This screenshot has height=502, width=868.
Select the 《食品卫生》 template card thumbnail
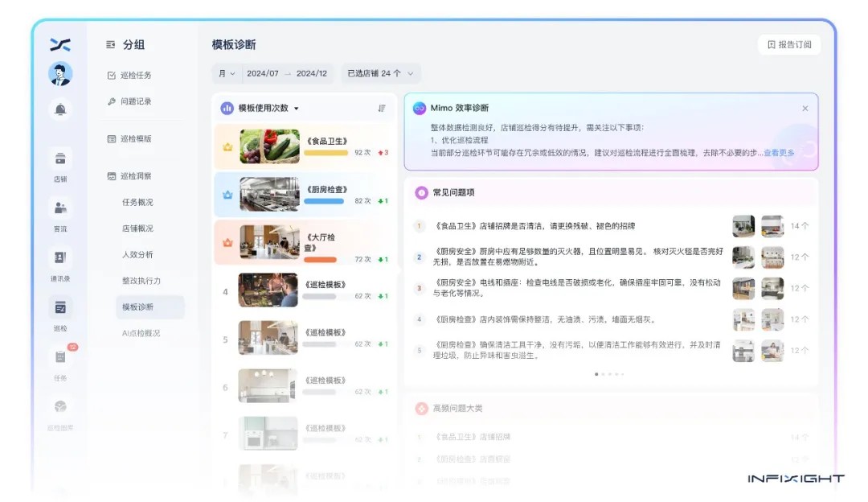(269, 146)
